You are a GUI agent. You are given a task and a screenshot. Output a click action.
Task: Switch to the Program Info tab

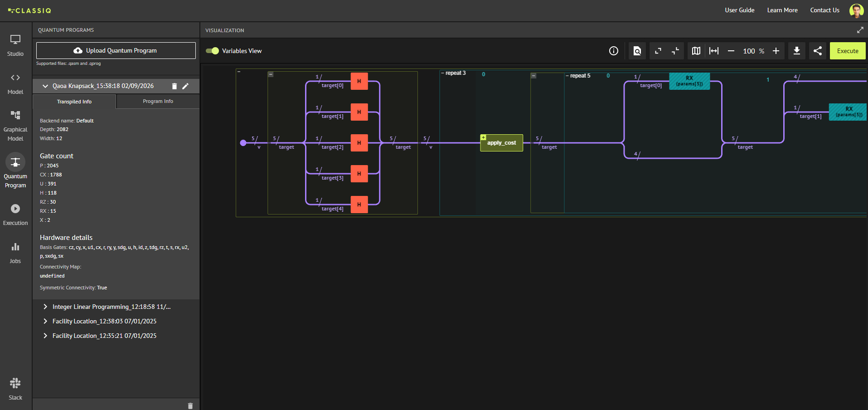click(157, 101)
